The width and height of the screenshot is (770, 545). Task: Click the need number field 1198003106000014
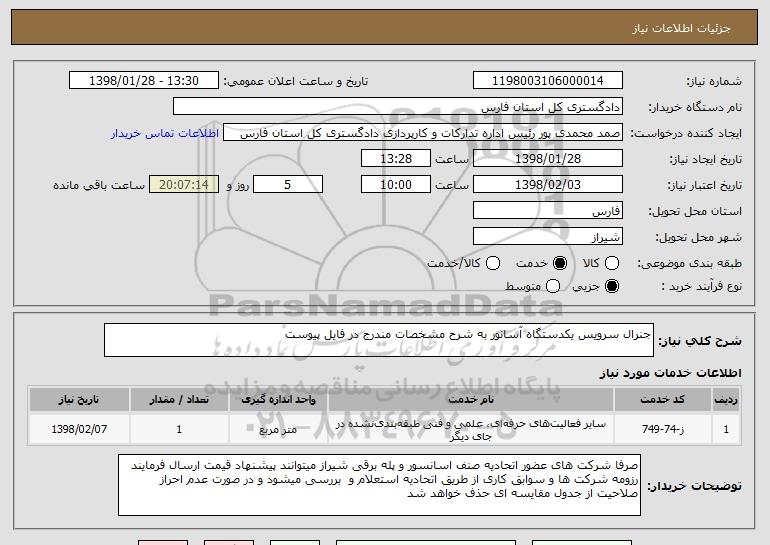(548, 81)
